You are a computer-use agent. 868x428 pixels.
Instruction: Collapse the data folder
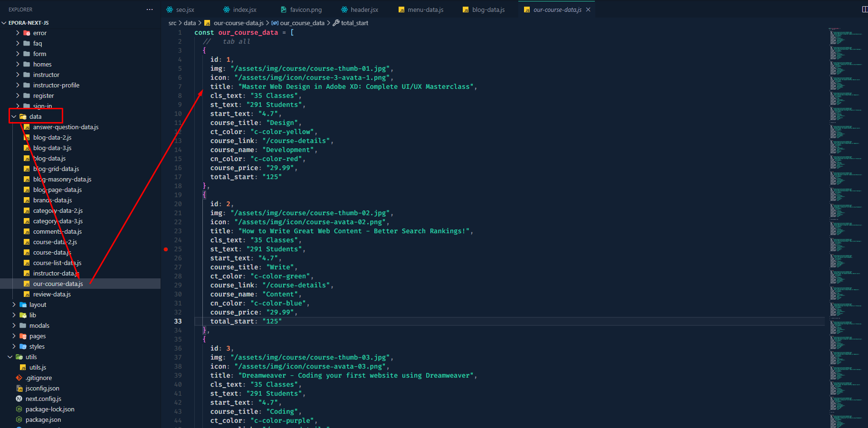[x=14, y=117]
